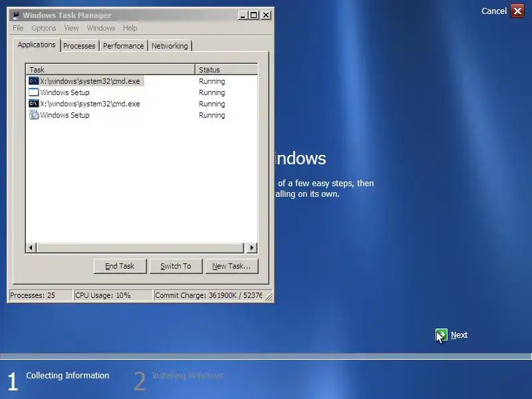
Task: Sort by the Status column header
Action: tap(226, 70)
